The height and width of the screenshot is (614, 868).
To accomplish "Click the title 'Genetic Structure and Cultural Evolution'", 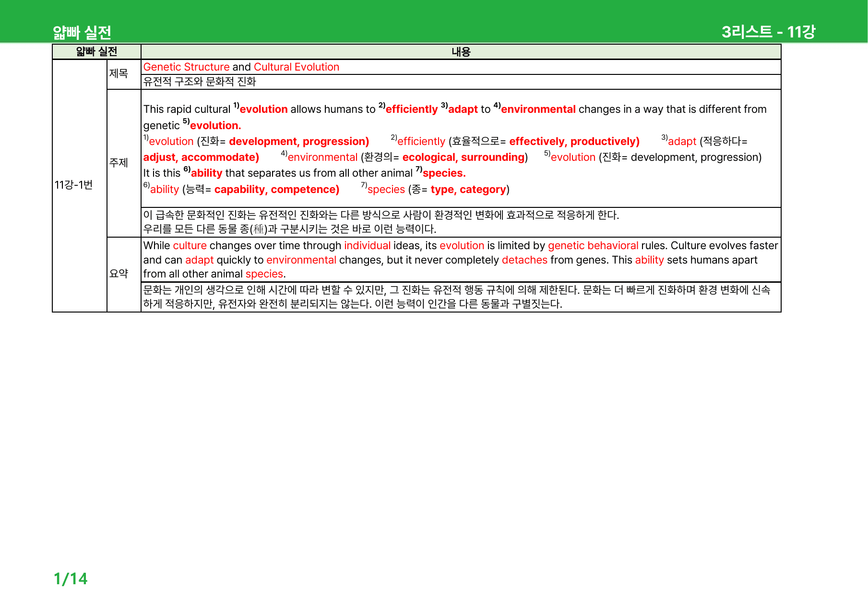I will (x=241, y=67).
